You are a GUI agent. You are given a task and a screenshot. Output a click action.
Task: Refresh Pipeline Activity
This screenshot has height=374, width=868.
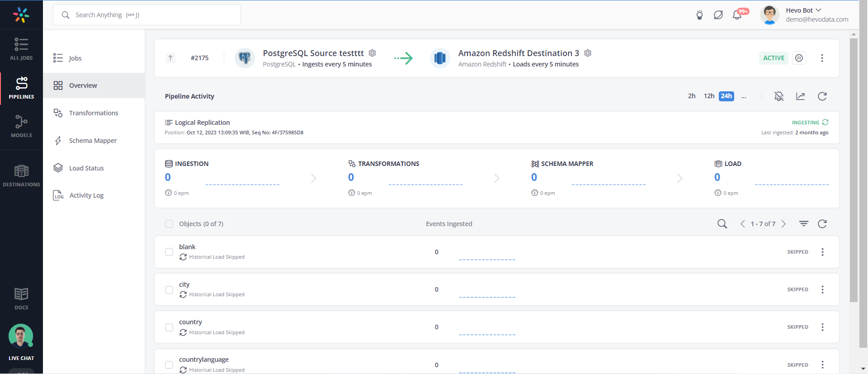pos(822,96)
